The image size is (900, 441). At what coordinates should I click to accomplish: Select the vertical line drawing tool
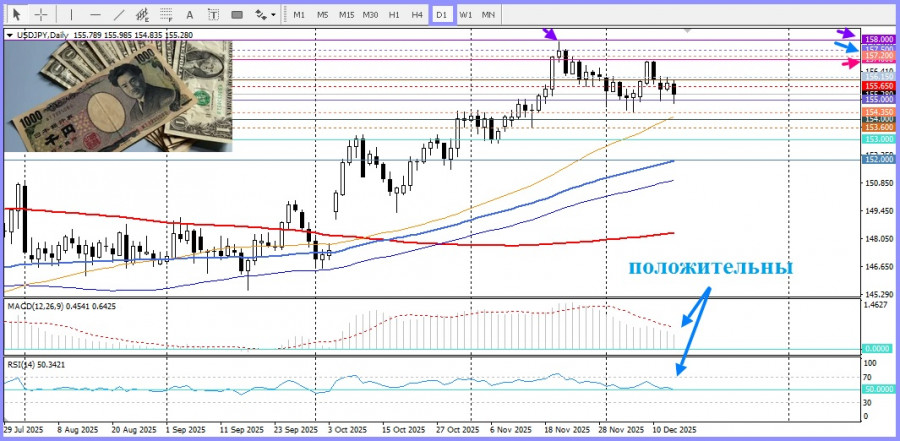70,14
